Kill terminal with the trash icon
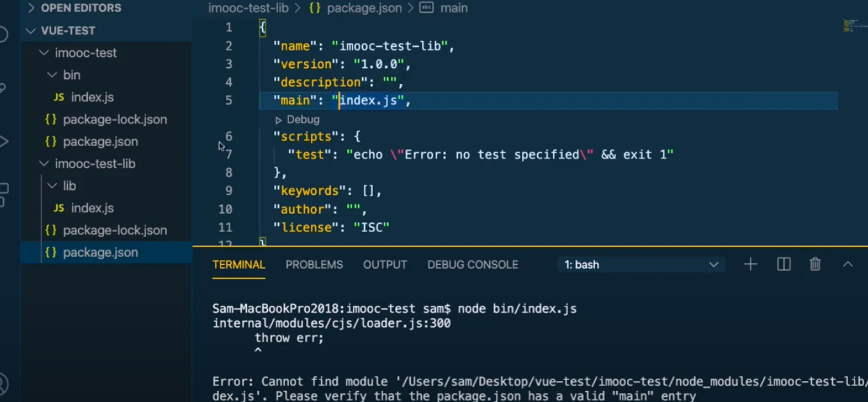This screenshot has width=868, height=402. [815, 264]
